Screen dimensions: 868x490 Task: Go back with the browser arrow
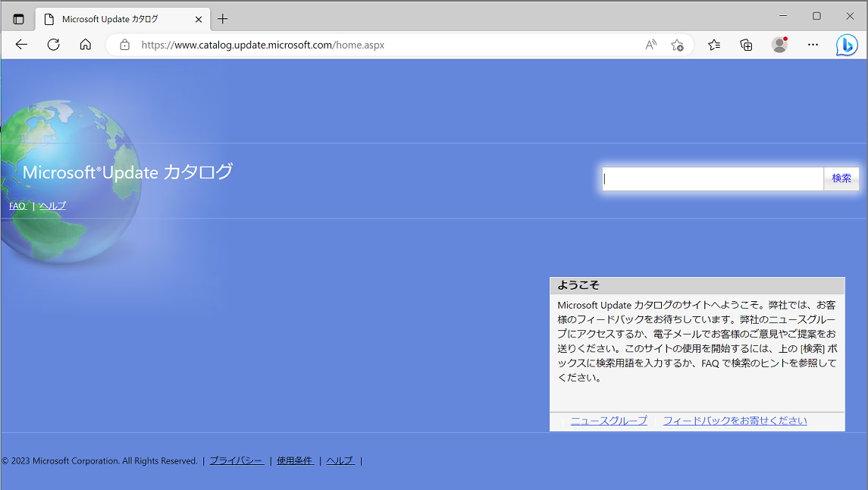(21, 45)
